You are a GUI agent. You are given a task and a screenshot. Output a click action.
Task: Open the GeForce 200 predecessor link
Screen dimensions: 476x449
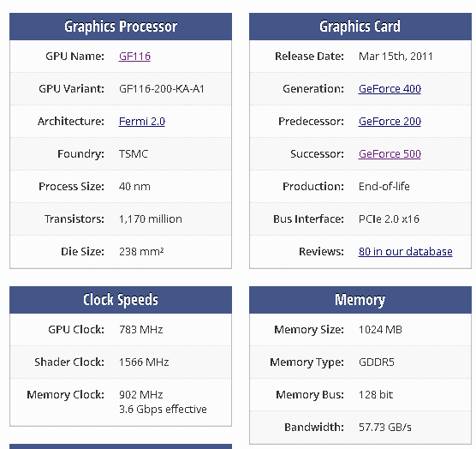[x=390, y=121]
